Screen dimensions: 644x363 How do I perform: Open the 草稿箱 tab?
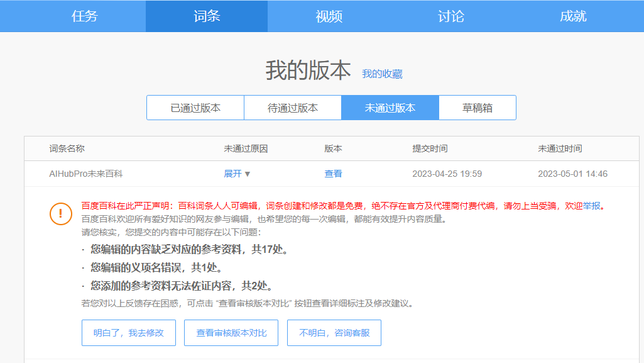point(478,108)
